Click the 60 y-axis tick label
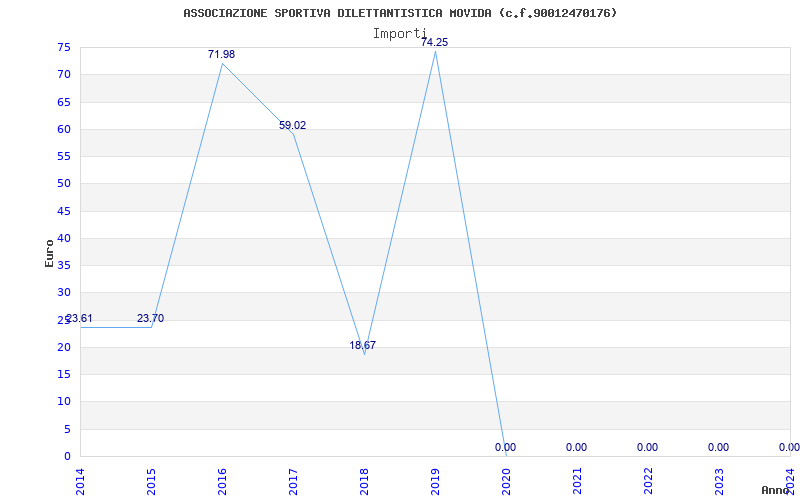800x500 pixels. [x=64, y=129]
